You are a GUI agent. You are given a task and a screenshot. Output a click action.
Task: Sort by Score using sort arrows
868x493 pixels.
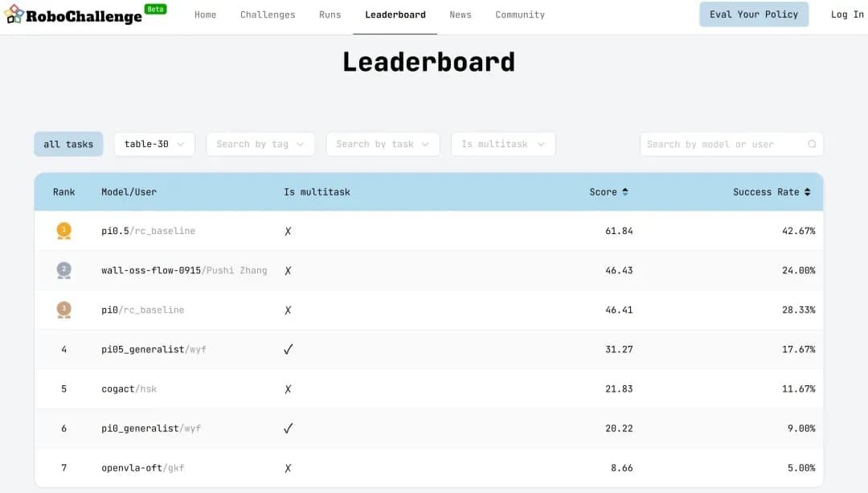click(625, 192)
